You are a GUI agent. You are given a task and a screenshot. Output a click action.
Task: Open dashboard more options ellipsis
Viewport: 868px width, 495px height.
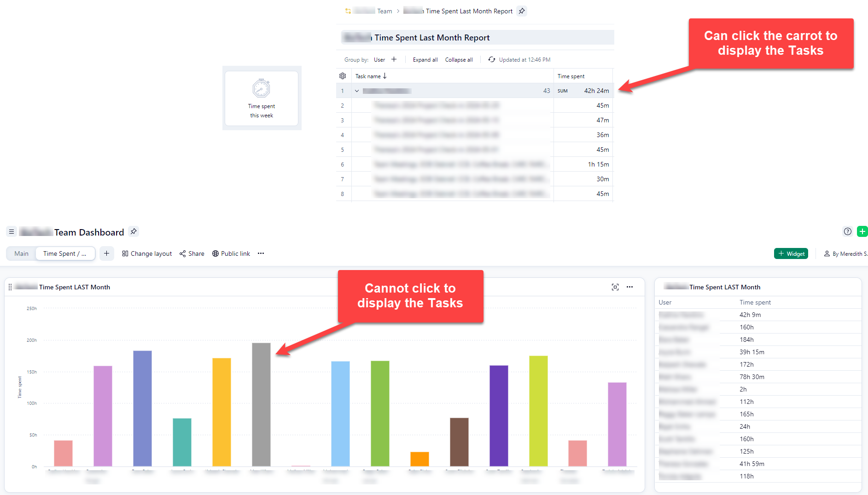(x=261, y=253)
